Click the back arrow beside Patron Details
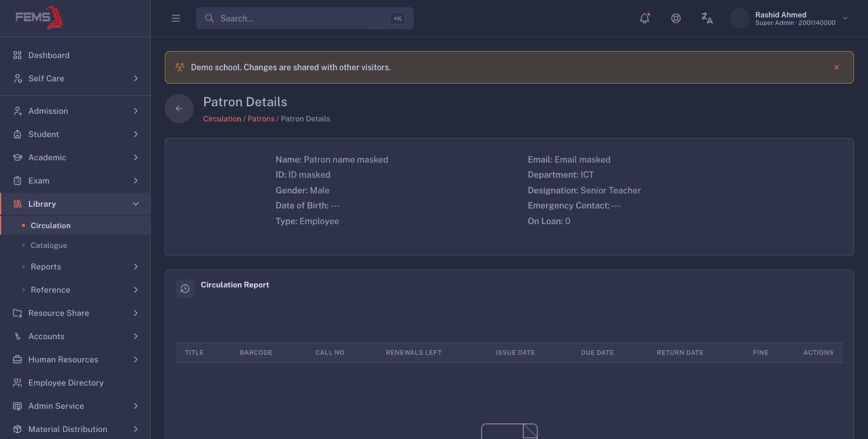 click(x=179, y=109)
